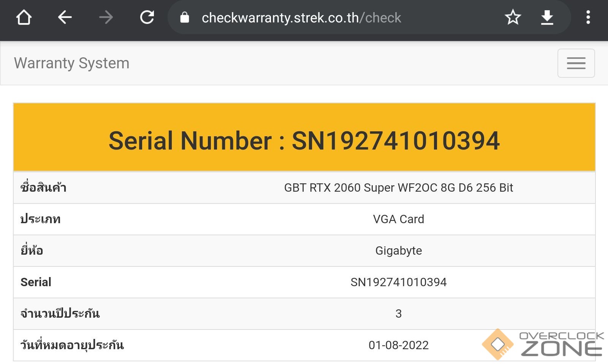Go forward with the forward arrow
The image size is (608, 364).
coord(106,17)
